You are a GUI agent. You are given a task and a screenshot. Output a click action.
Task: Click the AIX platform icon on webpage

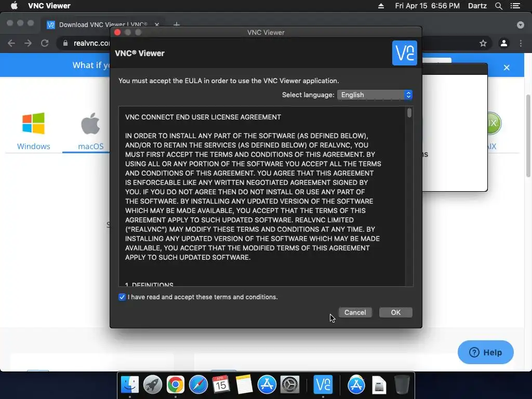[x=494, y=123]
